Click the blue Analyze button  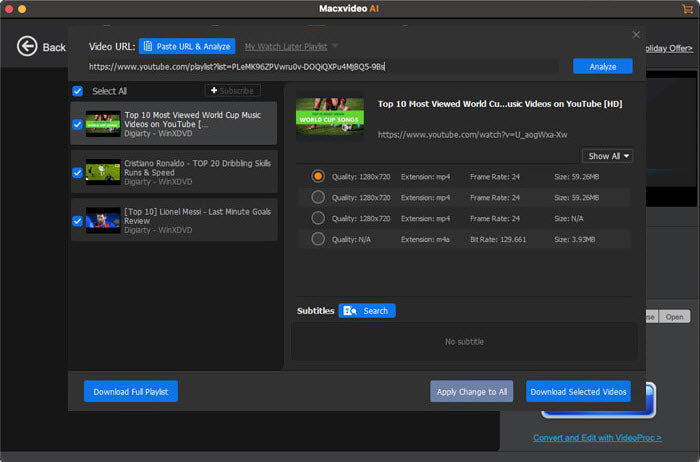point(603,67)
